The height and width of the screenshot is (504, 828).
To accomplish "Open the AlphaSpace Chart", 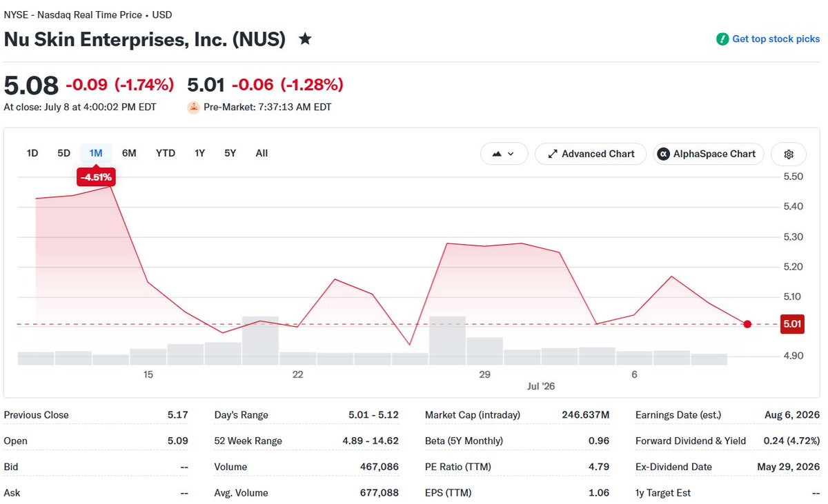I will (x=709, y=154).
